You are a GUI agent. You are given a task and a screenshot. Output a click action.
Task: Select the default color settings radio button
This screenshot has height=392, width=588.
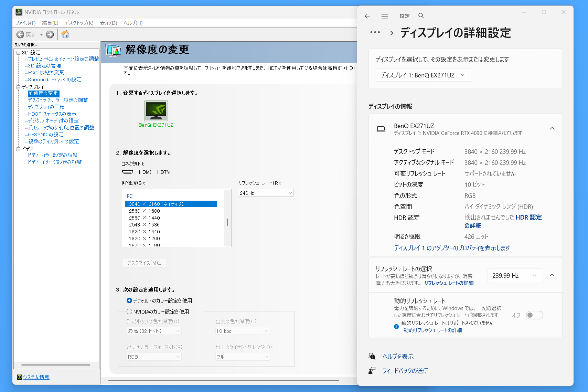coord(129,300)
